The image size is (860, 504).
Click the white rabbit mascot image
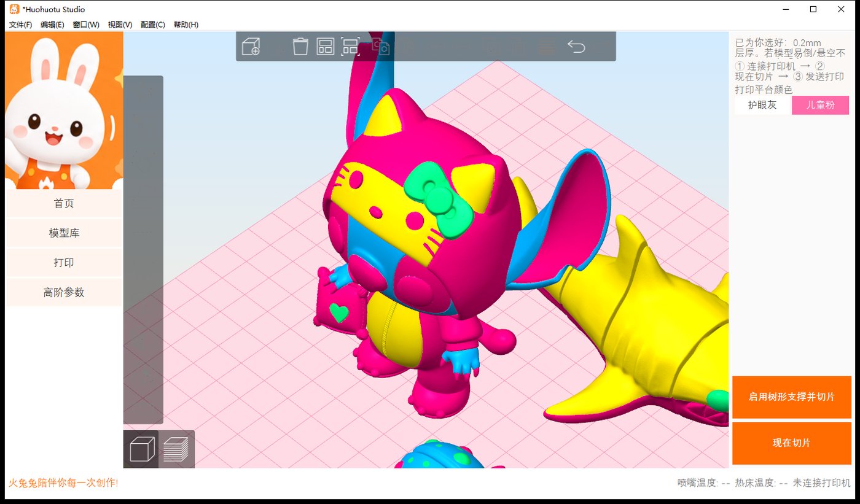(x=64, y=110)
